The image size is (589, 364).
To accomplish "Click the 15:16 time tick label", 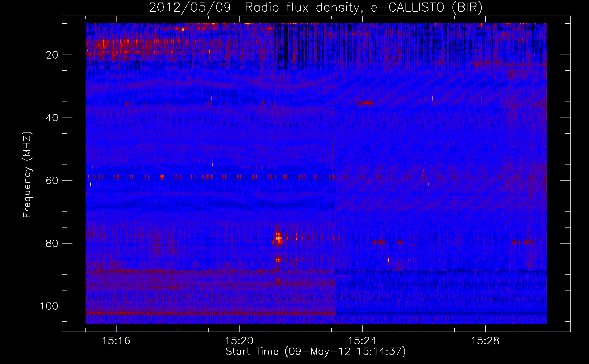I will (x=116, y=341).
